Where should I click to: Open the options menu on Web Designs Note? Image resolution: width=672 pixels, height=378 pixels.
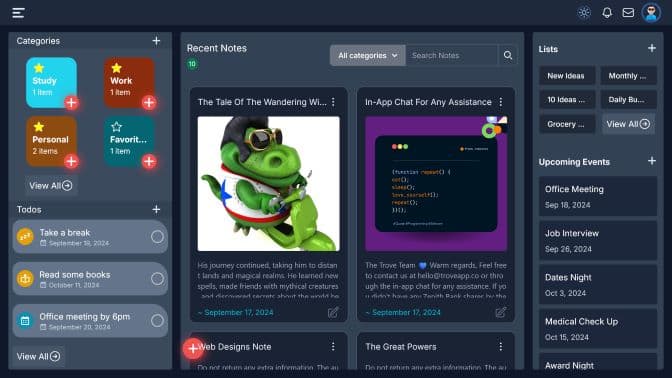pos(333,346)
